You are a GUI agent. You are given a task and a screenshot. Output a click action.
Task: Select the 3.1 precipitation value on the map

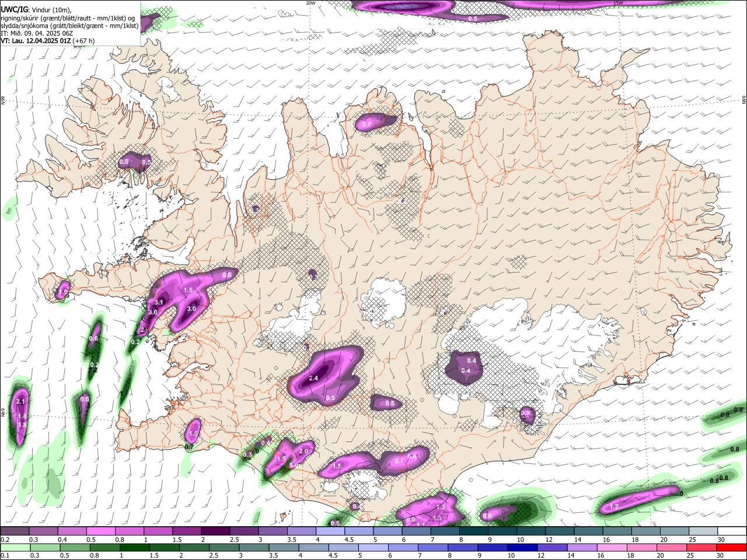tap(159, 302)
